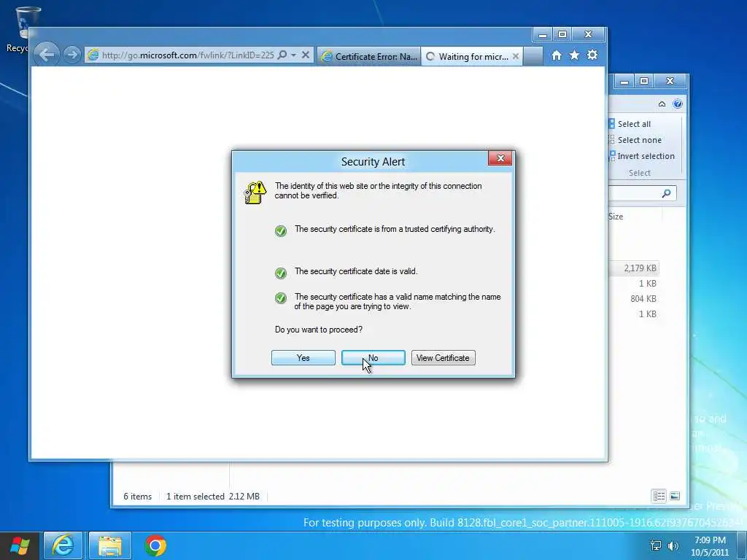Switch Explorer to large icons view icon
Viewport: 747px width, 560px height.
coord(675,496)
